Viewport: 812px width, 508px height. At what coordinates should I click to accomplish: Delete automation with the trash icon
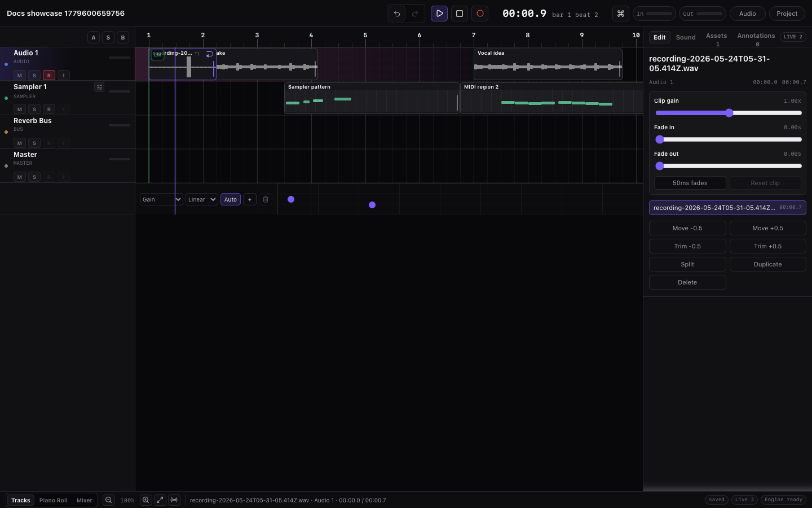266,199
